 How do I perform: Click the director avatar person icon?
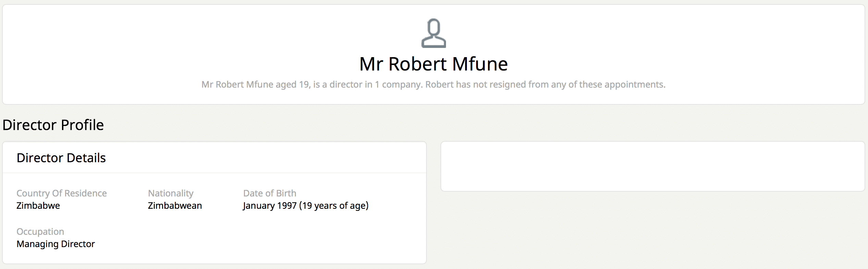434,33
